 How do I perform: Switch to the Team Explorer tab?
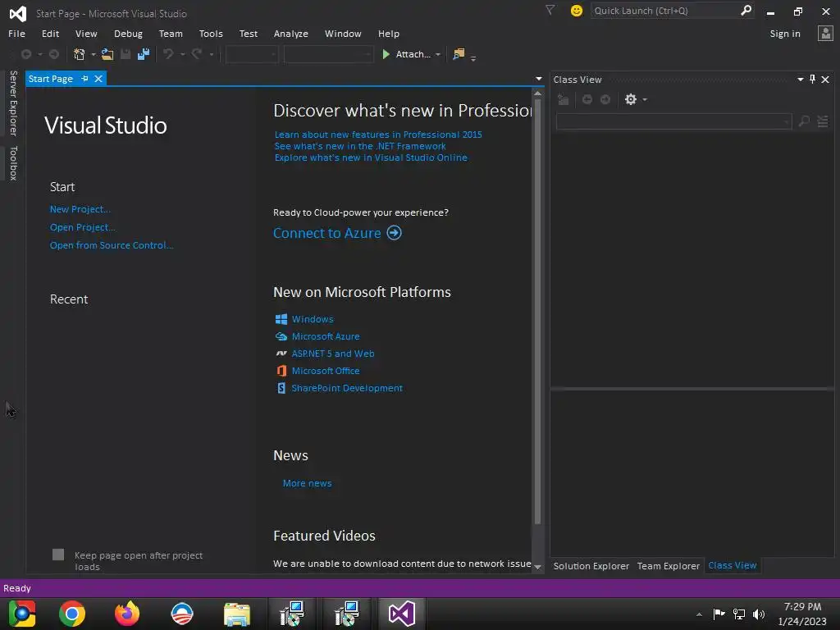[668, 566]
